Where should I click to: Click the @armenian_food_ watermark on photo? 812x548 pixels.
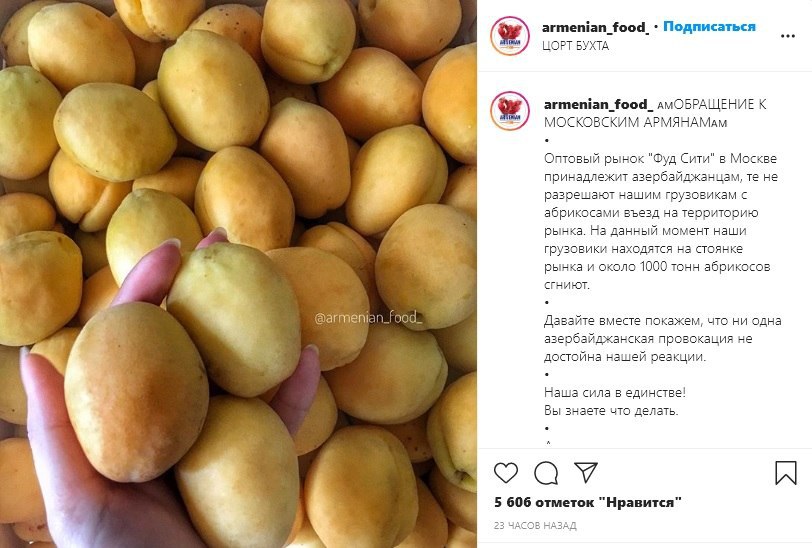click(x=368, y=318)
